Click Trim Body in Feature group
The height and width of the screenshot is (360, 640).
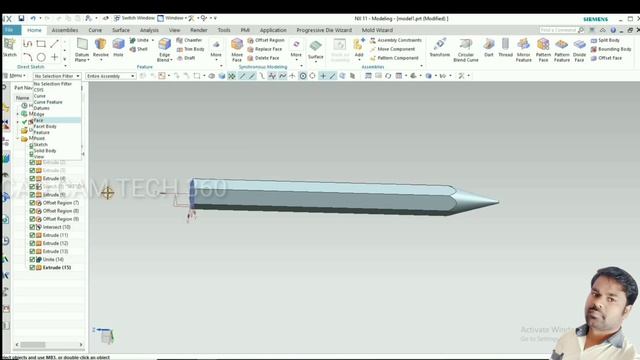click(190, 49)
